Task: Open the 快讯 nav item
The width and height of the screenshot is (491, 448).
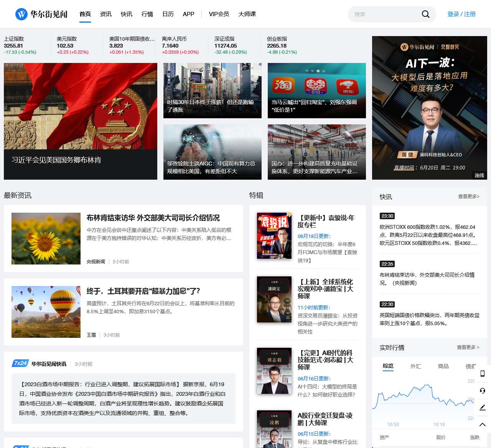Action: (127, 14)
